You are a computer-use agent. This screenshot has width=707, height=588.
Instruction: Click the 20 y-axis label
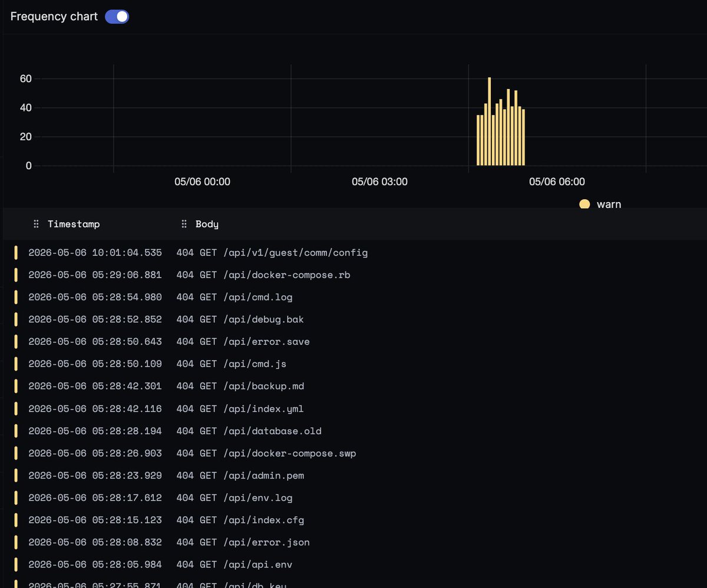25,137
